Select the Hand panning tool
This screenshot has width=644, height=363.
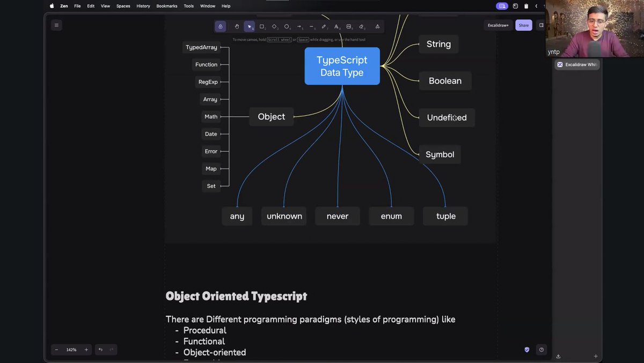(x=237, y=26)
